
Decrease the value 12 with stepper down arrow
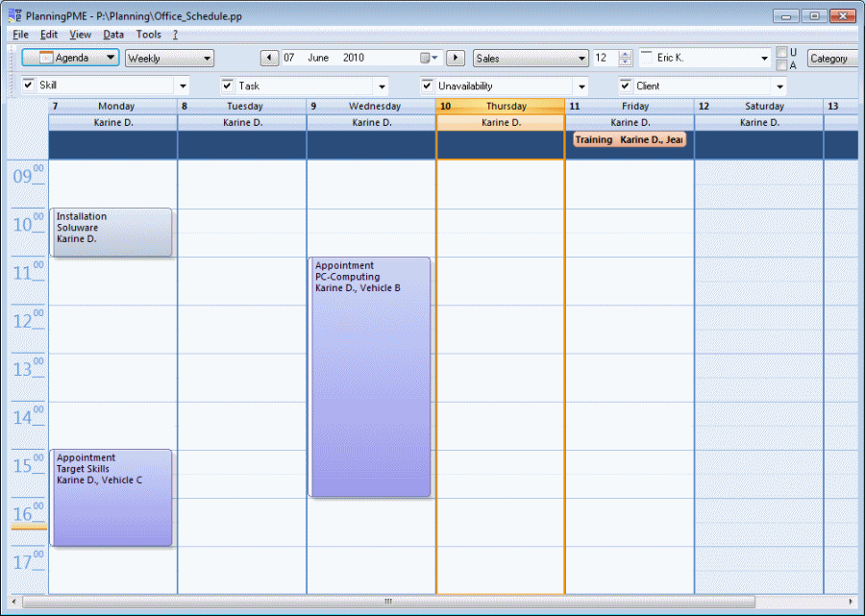pyautogui.click(x=625, y=62)
